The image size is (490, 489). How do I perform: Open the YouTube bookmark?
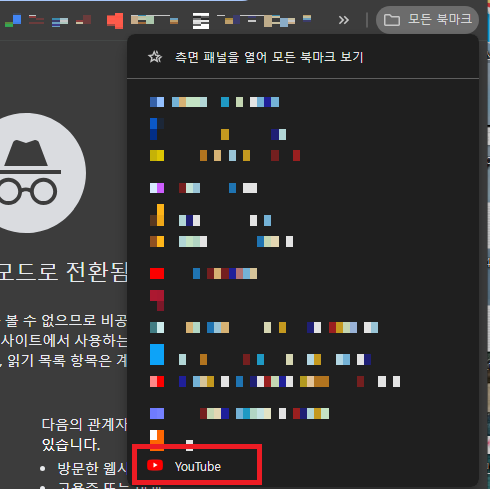pos(303,466)
